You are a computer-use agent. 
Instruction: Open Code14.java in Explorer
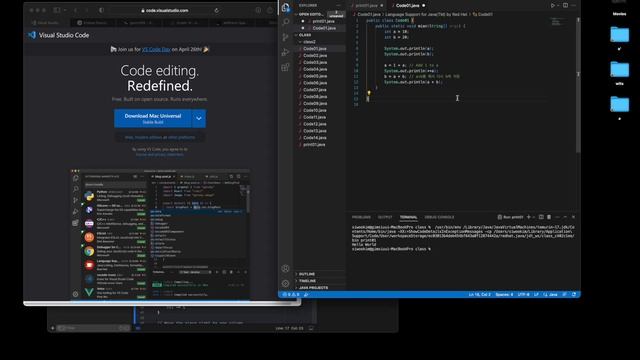pos(315,138)
